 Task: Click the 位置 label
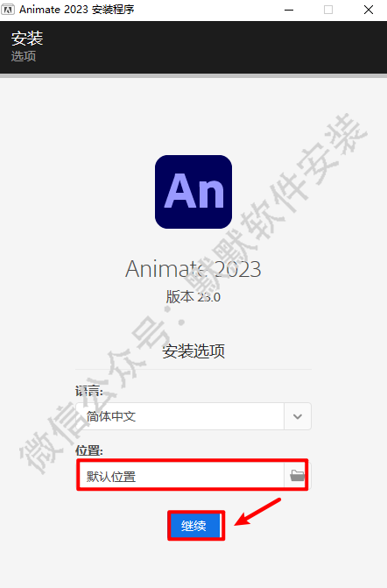click(x=89, y=450)
